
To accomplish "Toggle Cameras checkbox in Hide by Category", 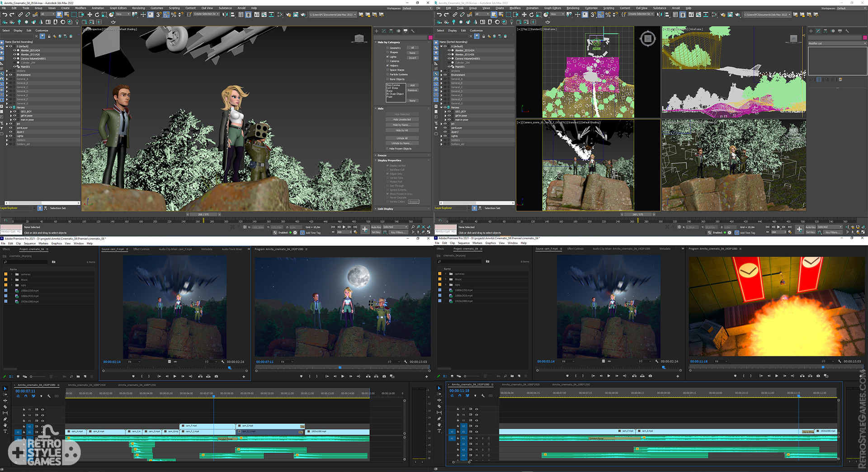I will [x=388, y=61].
